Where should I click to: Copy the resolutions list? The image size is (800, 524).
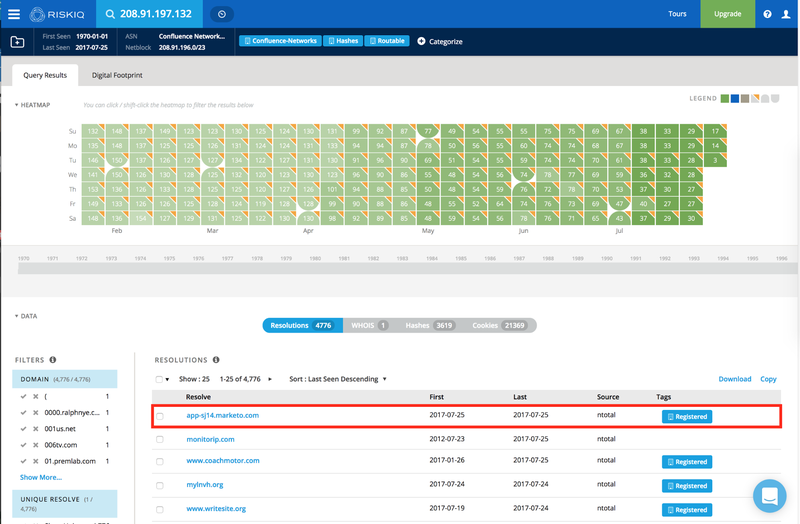point(768,379)
